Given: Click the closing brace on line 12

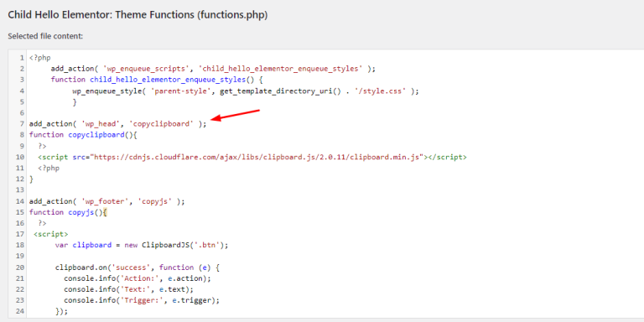Looking at the screenshot, I should (x=31, y=179).
